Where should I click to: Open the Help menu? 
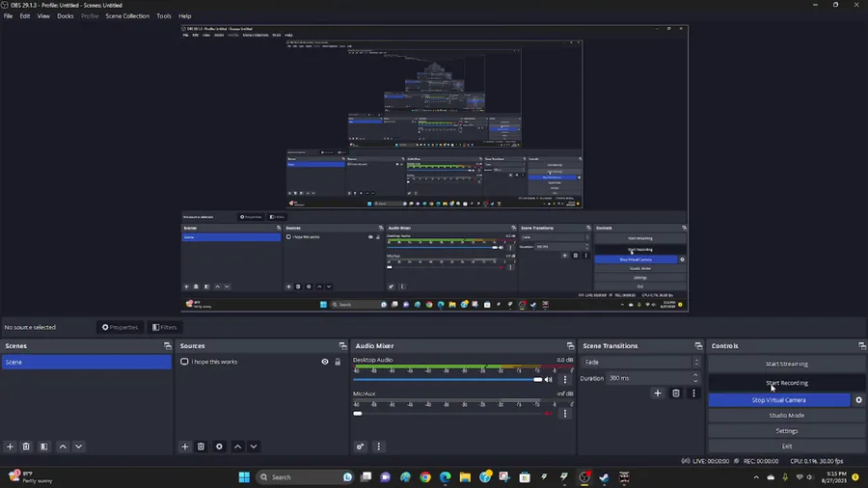tap(185, 16)
